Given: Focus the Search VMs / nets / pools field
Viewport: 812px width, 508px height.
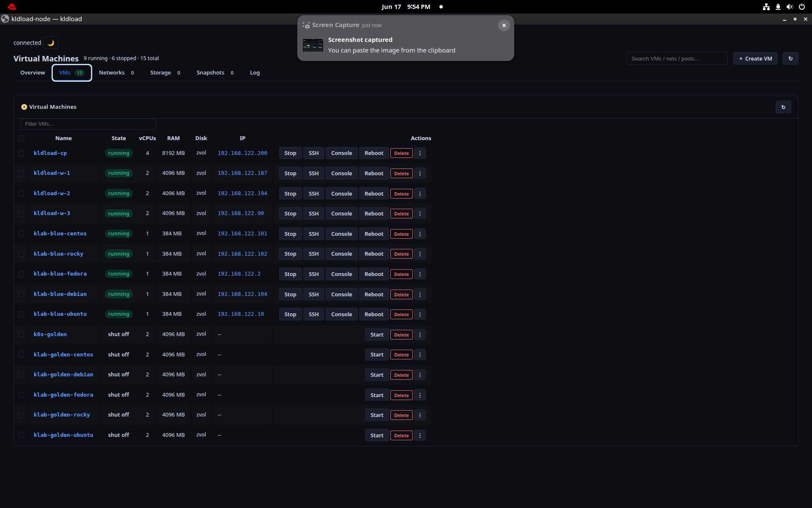Looking at the screenshot, I should coord(677,58).
